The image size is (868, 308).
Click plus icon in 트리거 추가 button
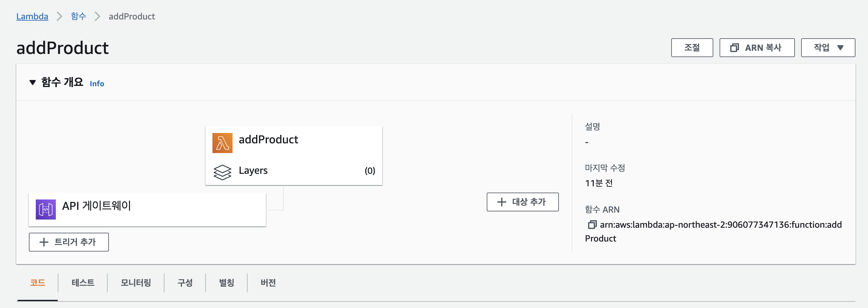pos(44,242)
